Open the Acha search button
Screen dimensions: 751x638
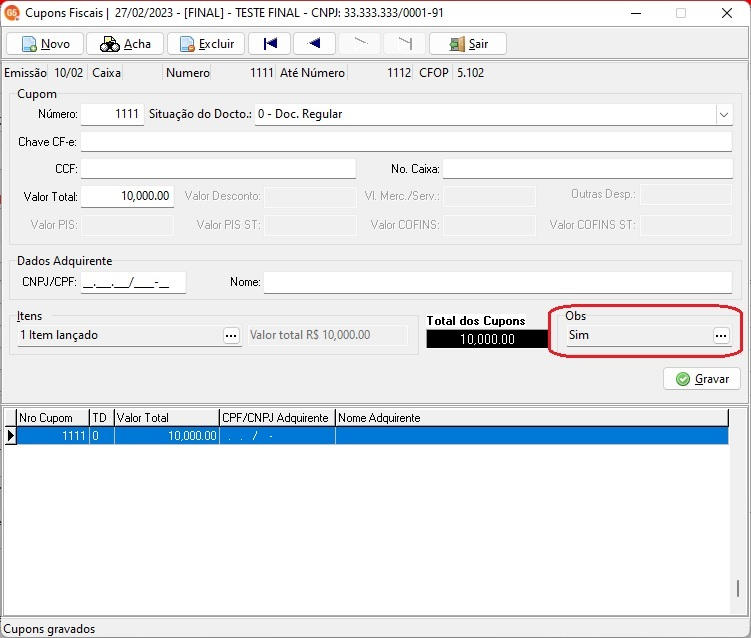pyautogui.click(x=125, y=44)
